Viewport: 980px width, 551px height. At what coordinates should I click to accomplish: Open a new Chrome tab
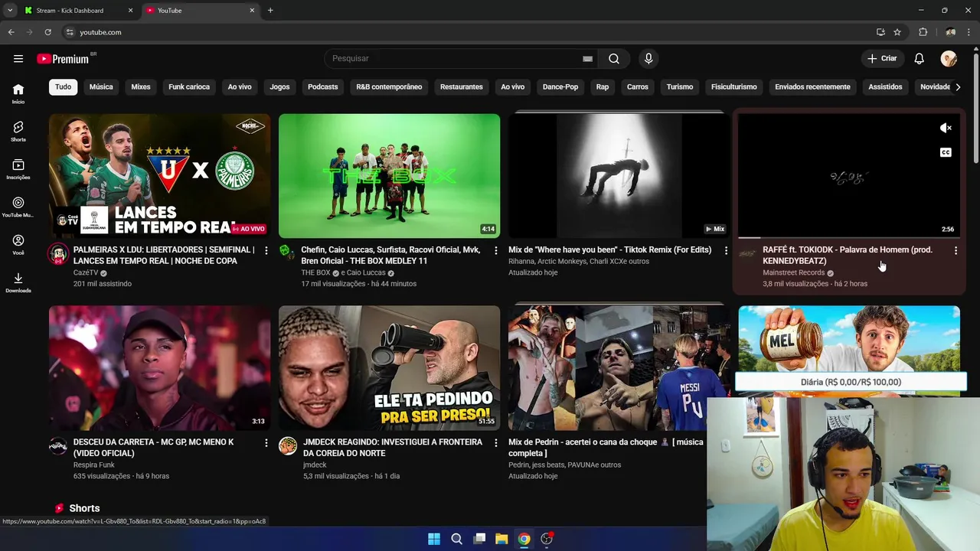tap(270, 11)
